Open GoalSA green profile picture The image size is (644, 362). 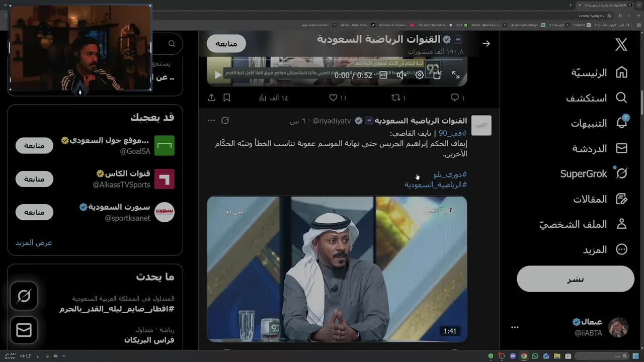pos(164,145)
